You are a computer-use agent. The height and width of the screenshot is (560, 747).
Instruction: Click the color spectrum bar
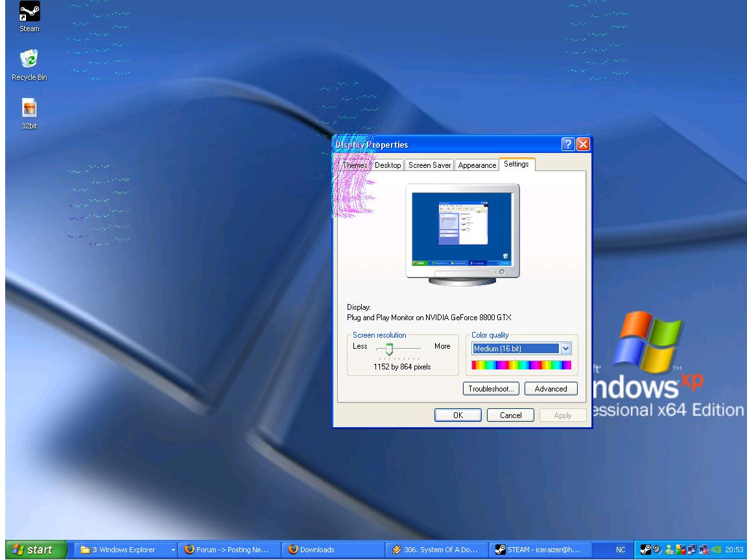(521, 366)
